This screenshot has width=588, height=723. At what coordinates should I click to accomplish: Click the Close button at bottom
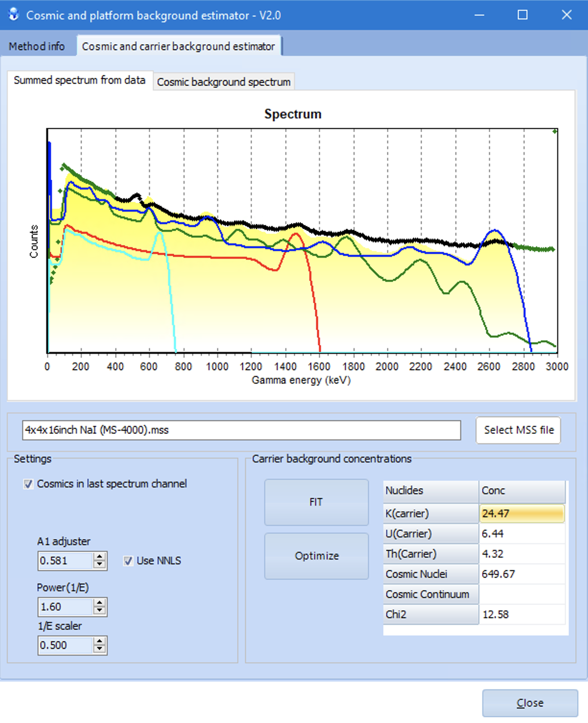530,703
